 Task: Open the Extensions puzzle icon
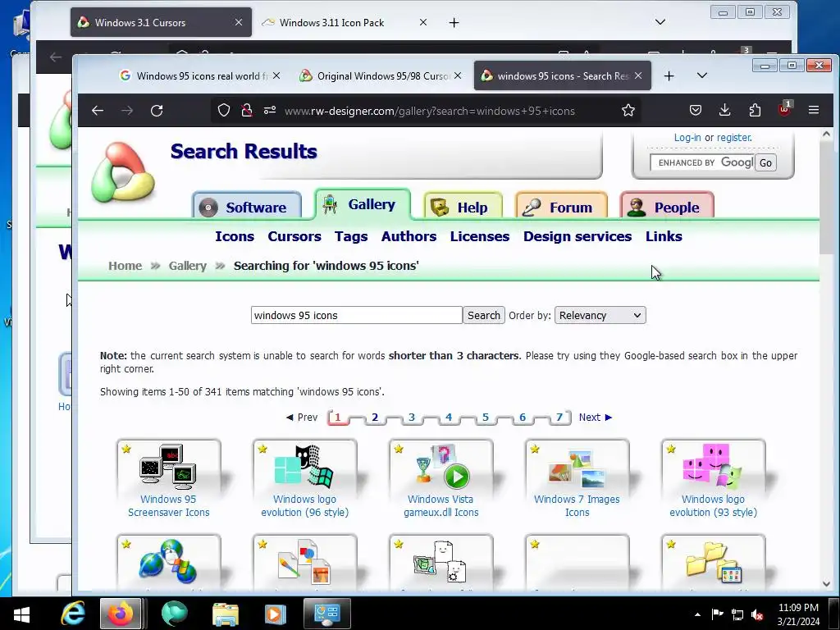point(755,111)
